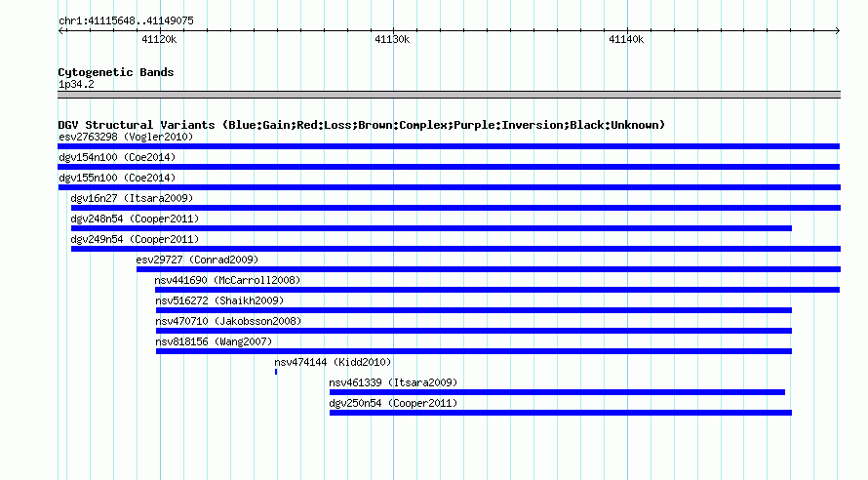The width and height of the screenshot is (868, 480).
Task: Click the esv29727 blue variant bar
Action: pyautogui.click(x=489, y=269)
